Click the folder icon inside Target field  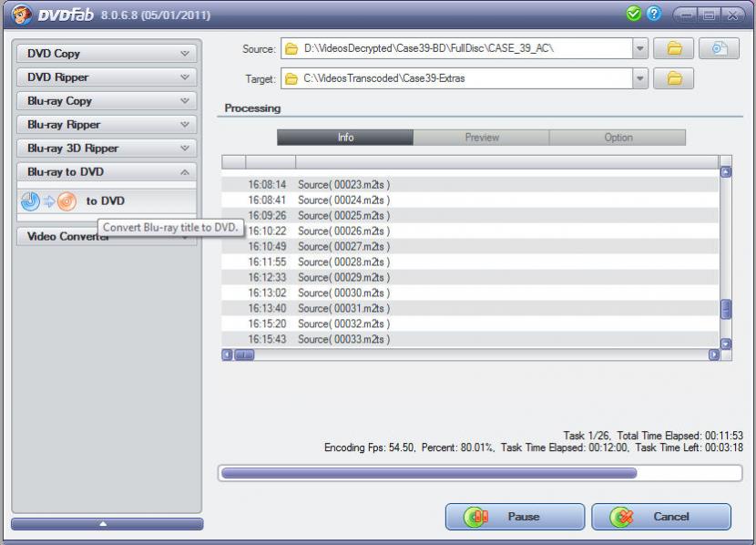coord(291,78)
